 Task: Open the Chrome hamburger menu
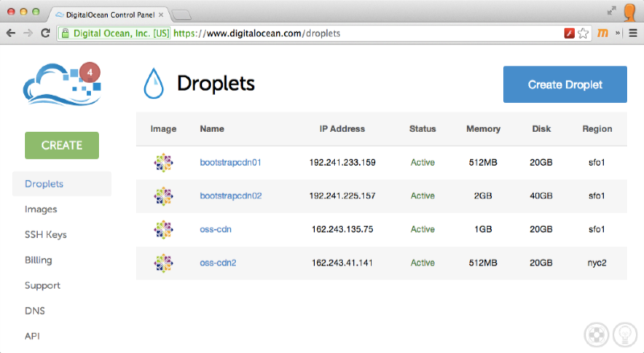coord(633,33)
